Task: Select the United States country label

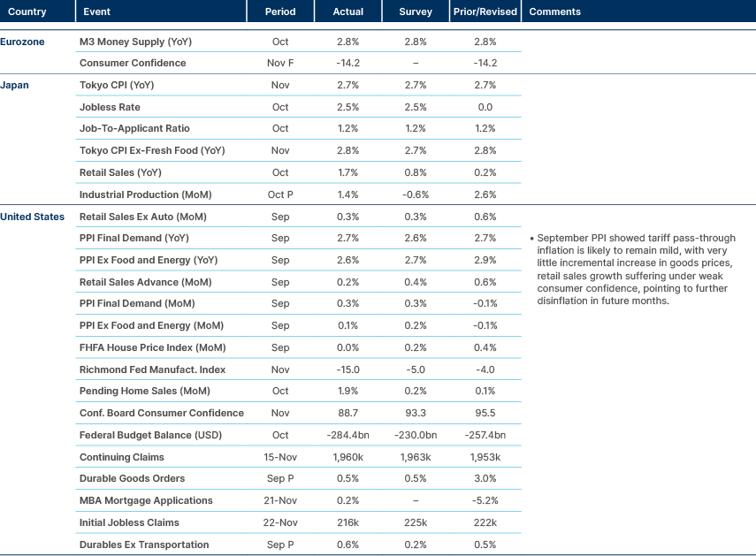Action: [x=32, y=216]
